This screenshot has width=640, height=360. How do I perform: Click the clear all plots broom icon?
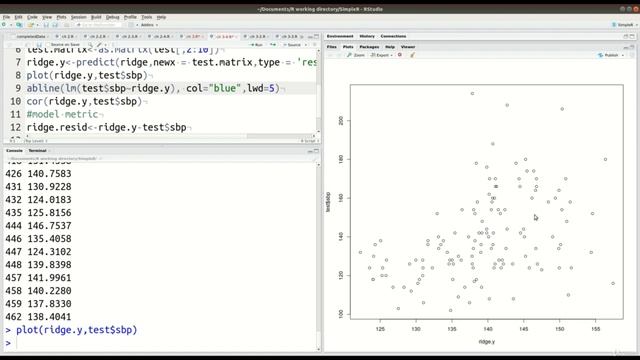coord(412,55)
